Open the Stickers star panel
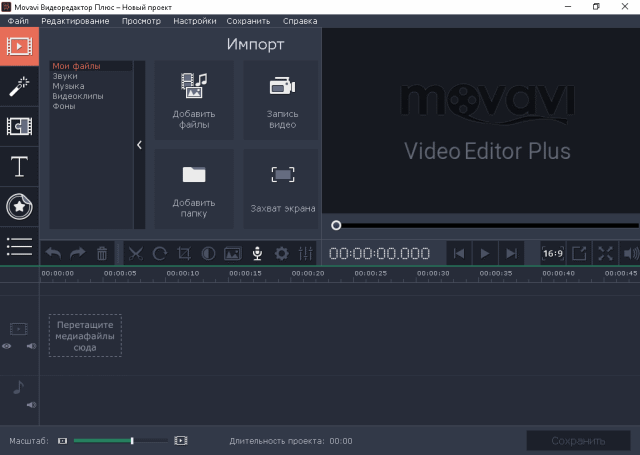The width and height of the screenshot is (640, 455). point(19,206)
